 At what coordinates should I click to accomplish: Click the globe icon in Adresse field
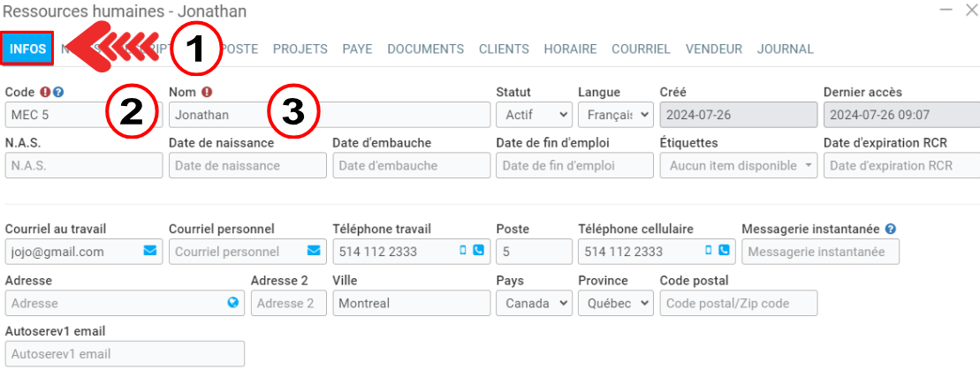point(233,303)
